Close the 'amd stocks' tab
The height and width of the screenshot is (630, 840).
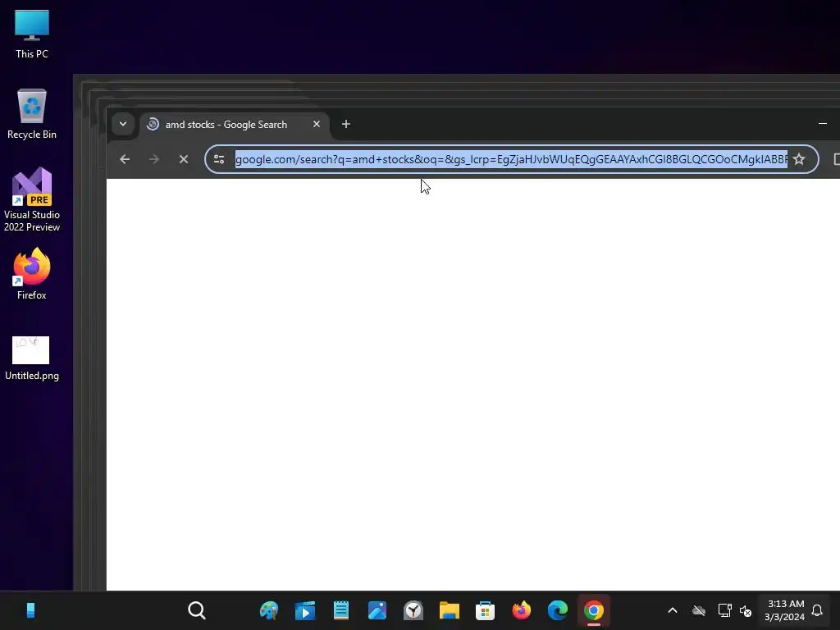pos(317,125)
